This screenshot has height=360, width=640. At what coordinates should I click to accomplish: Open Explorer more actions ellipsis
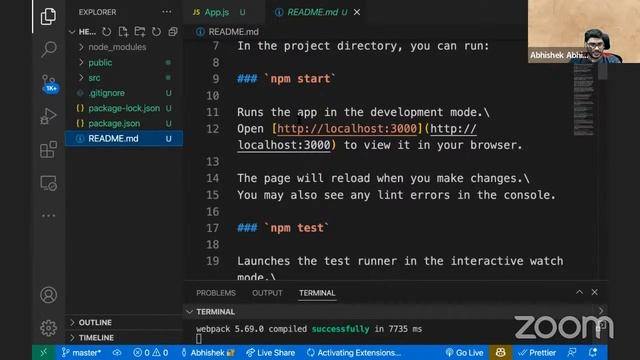[x=167, y=12]
